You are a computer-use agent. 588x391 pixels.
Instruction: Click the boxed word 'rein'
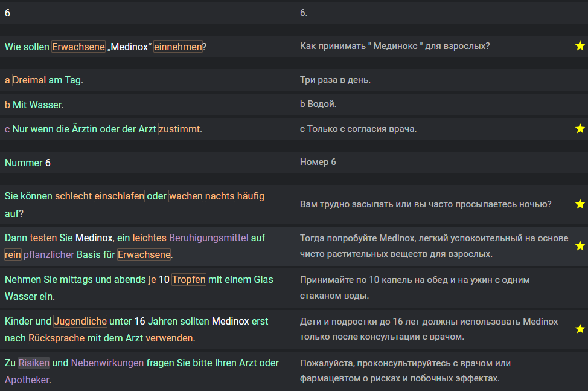[13, 254]
